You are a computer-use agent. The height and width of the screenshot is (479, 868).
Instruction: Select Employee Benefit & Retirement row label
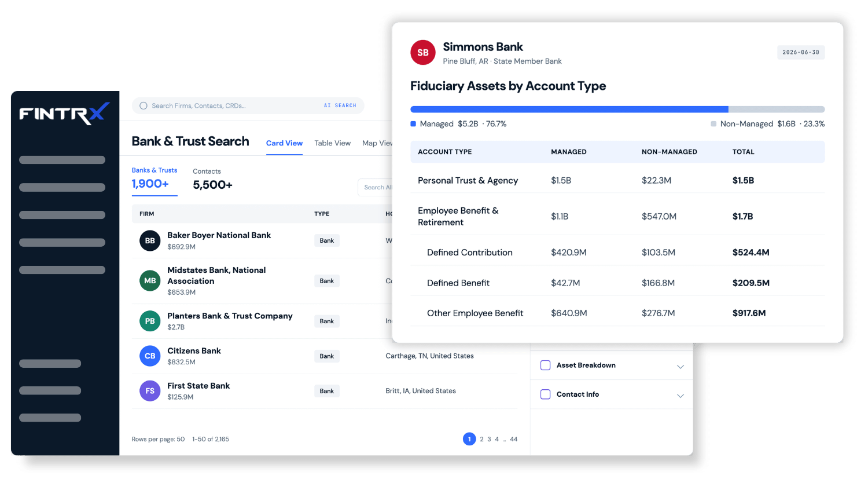(x=458, y=217)
